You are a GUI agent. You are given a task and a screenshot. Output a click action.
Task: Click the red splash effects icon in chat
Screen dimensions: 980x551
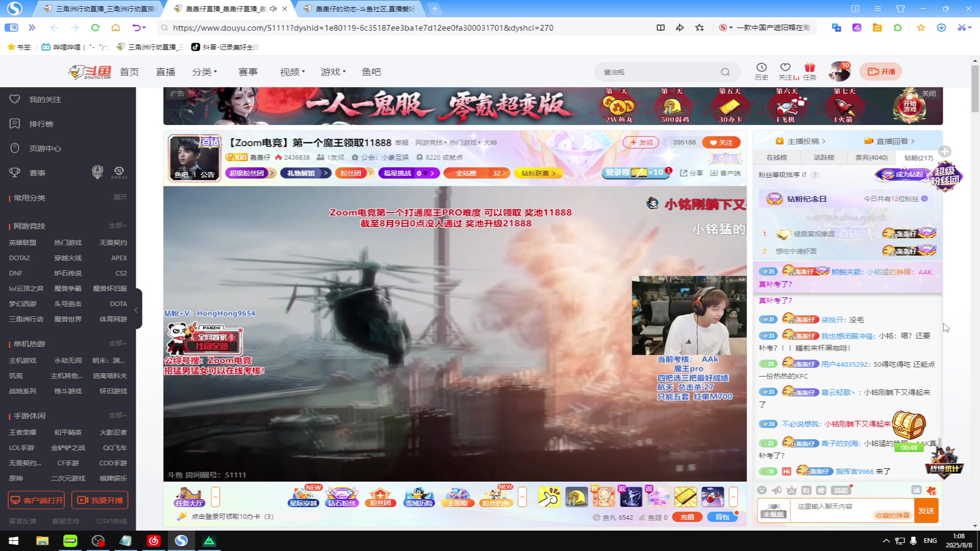932,490
